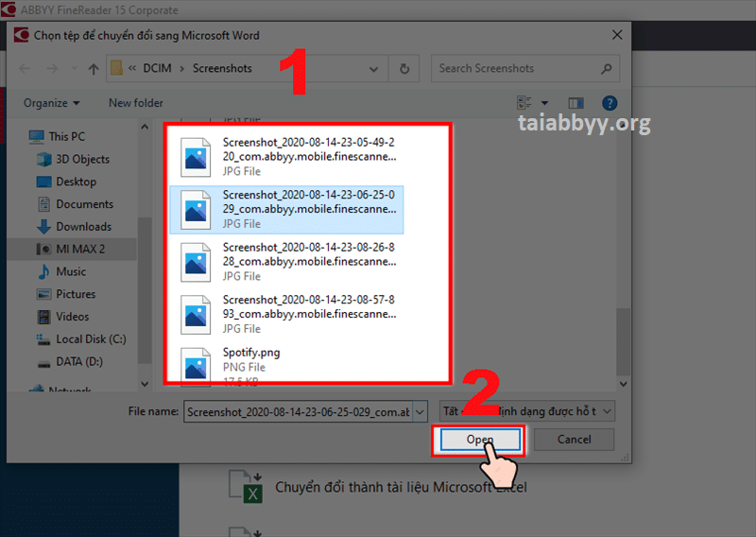Open the blue Help icon
The image size is (756, 537).
tap(610, 103)
